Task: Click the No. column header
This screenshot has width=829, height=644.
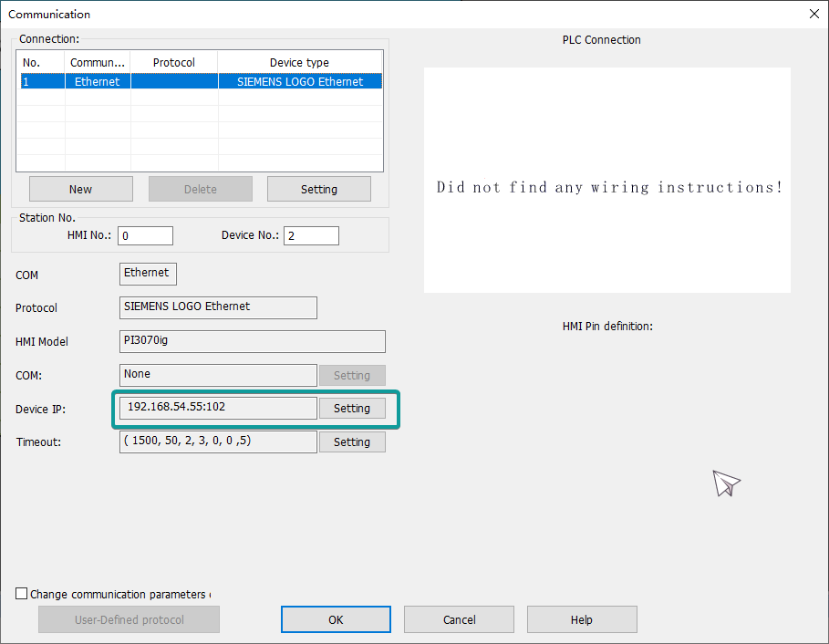Action: click(41, 62)
